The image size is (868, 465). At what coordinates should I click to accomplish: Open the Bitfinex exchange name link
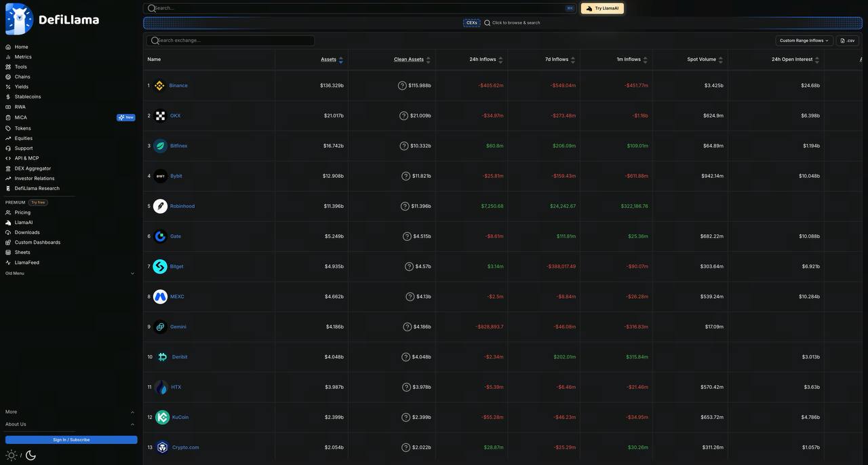pos(179,146)
